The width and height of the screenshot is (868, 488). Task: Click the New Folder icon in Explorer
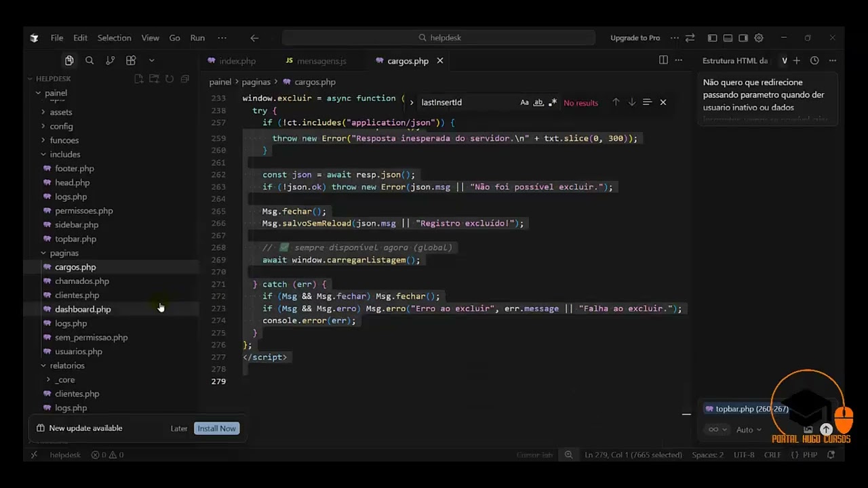tap(154, 79)
